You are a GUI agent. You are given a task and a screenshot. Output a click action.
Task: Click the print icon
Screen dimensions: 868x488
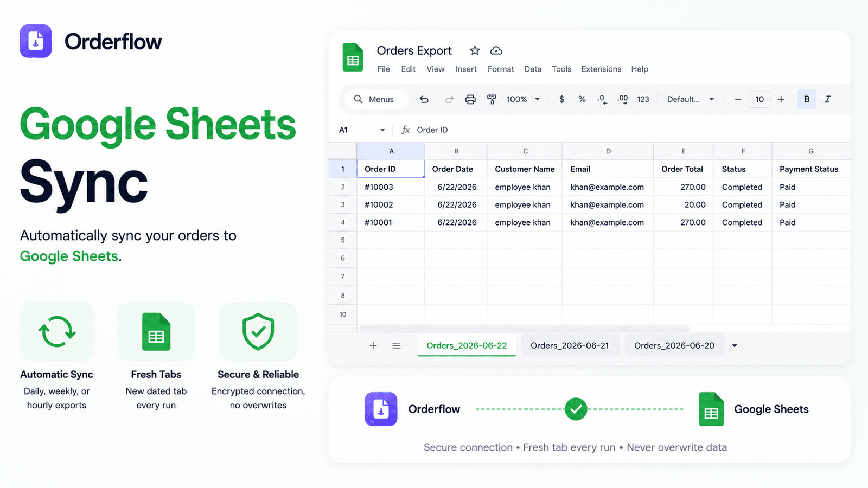pos(470,99)
